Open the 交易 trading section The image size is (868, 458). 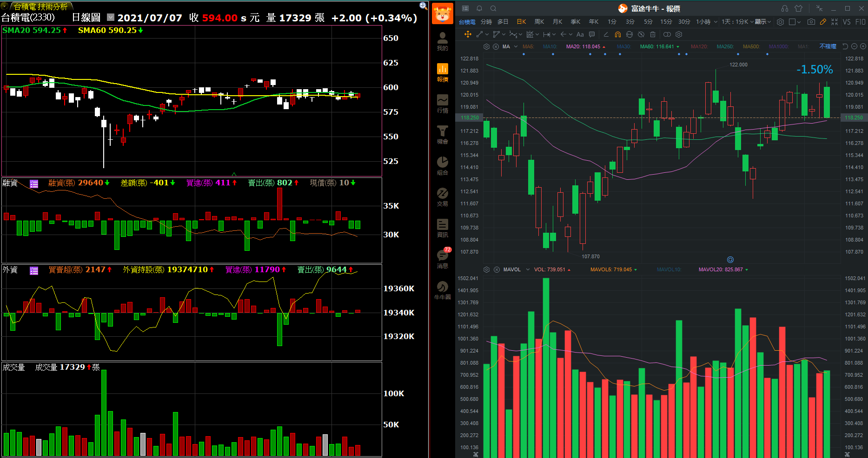point(443,197)
